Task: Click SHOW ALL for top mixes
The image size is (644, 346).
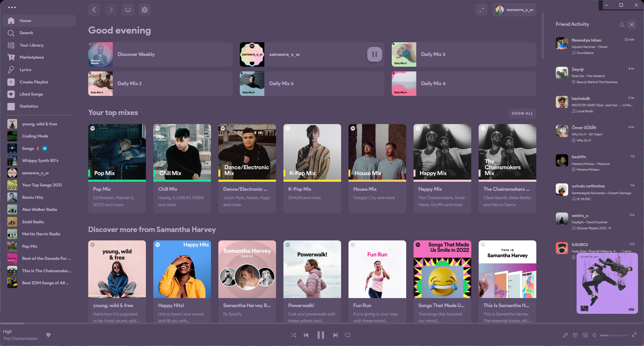Action: tap(522, 113)
